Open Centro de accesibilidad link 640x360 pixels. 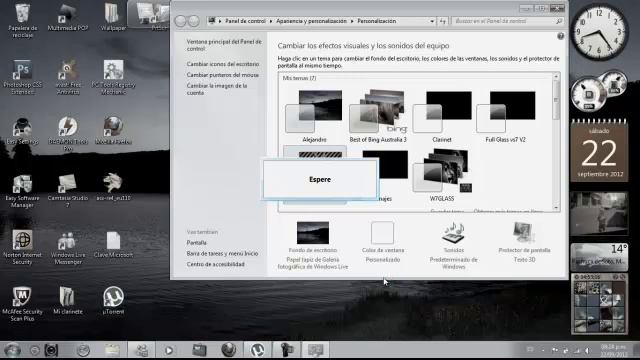[x=216, y=264]
